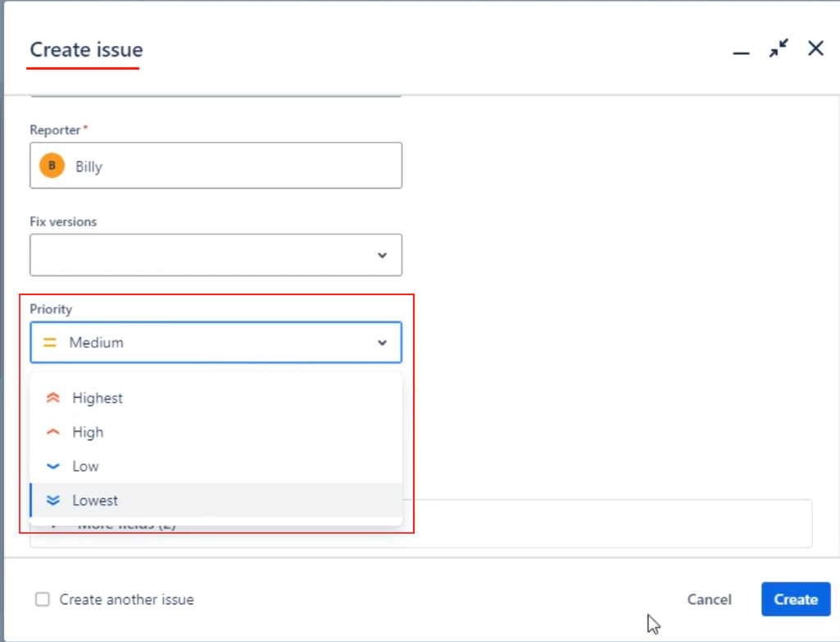Click the Medium priority orange equals icon
Image resolution: width=840 pixels, height=642 pixels.
(51, 342)
